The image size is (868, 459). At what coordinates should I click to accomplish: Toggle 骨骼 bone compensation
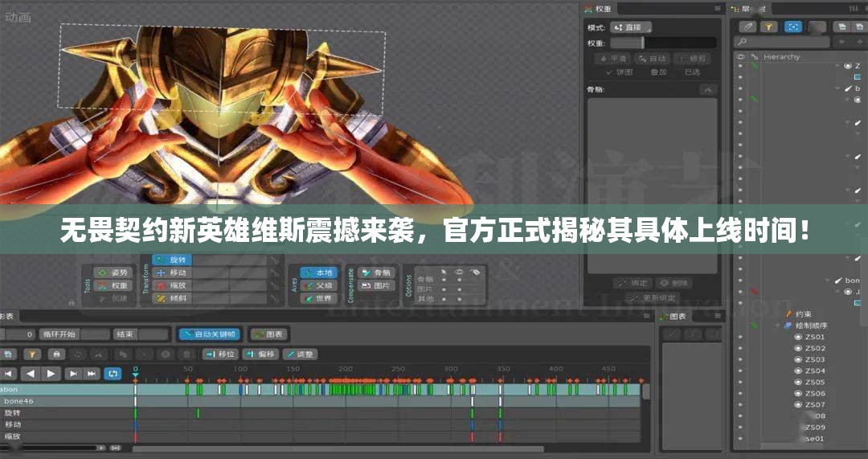coord(377,273)
